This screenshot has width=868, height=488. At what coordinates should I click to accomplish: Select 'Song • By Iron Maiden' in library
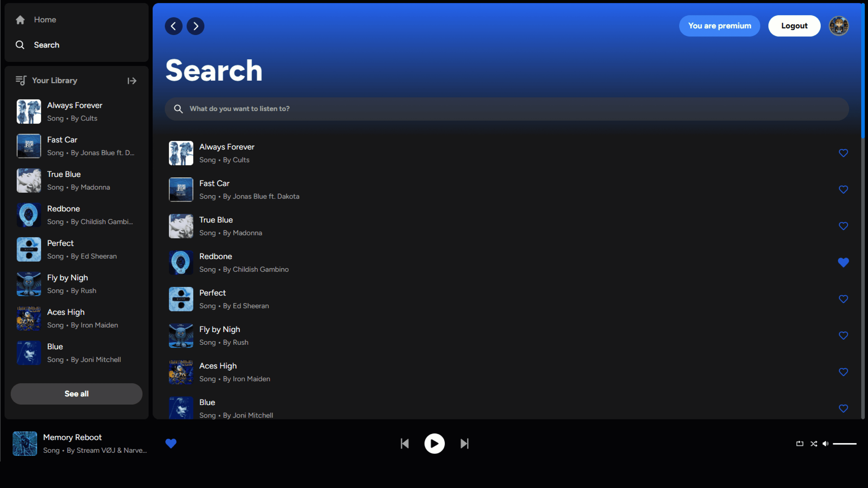click(x=83, y=325)
